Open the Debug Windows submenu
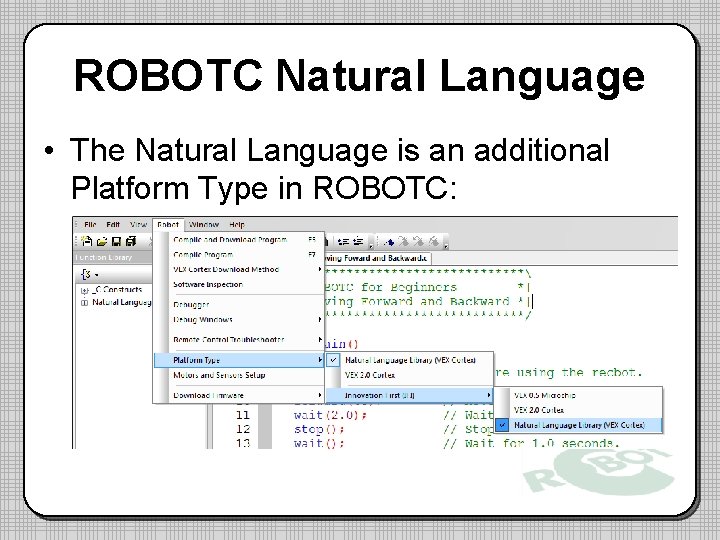Viewport: 720px width, 540px height. coord(239,320)
